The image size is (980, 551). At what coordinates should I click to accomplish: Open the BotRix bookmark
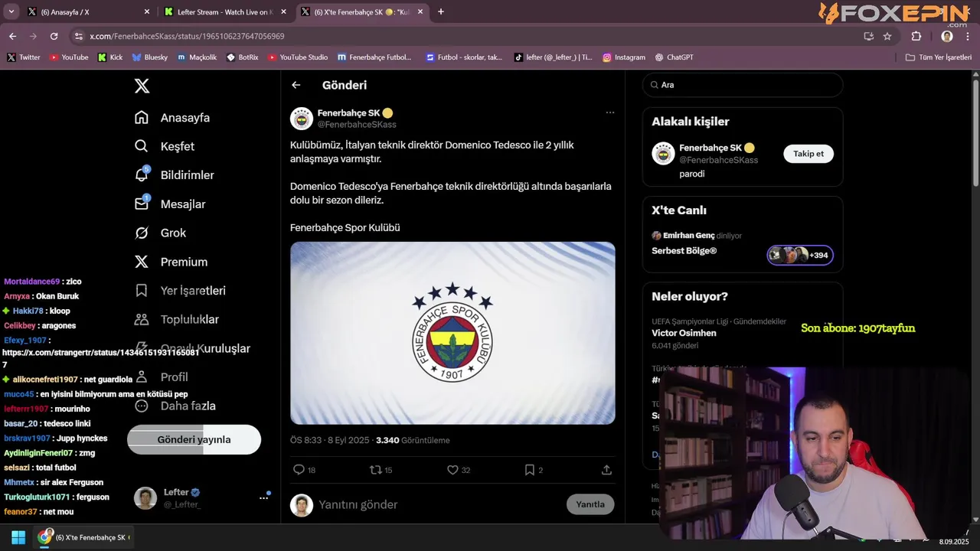(x=243, y=57)
